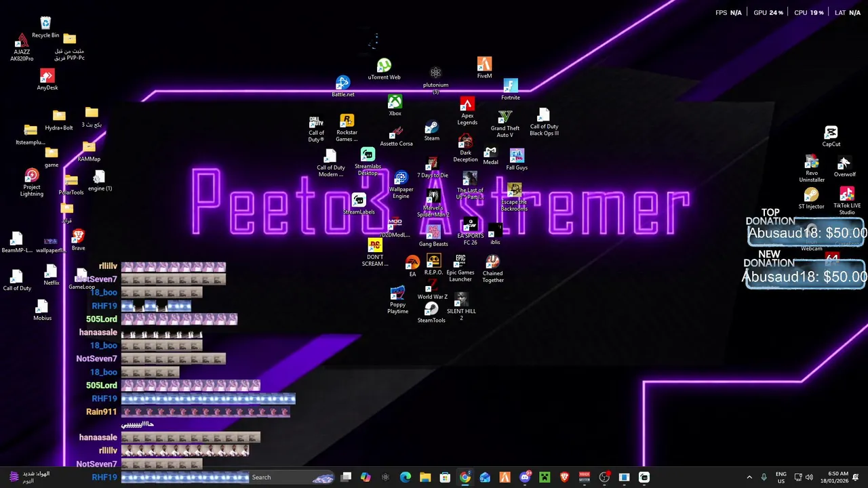Image resolution: width=868 pixels, height=488 pixels.
Task: Open Discord from the taskbar
Action: tap(525, 477)
